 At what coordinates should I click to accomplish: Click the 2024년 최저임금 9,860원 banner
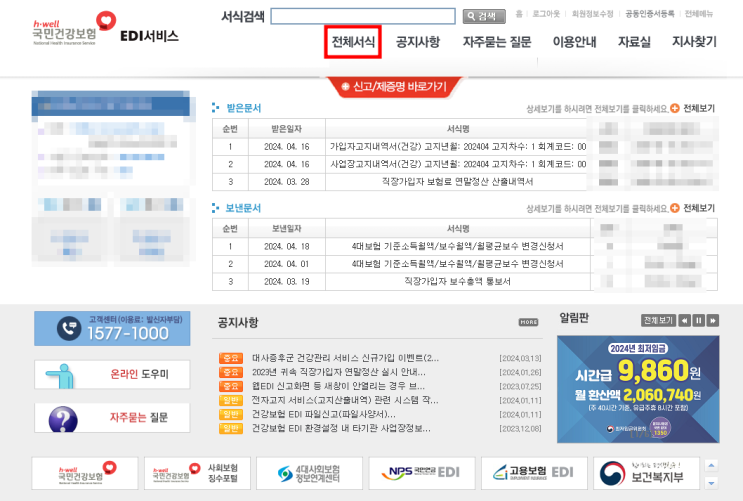(638, 389)
